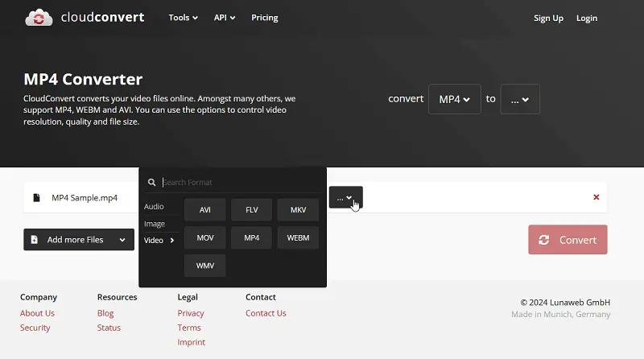Click the Contact footer heading
The image size is (644, 359).
(x=261, y=297)
